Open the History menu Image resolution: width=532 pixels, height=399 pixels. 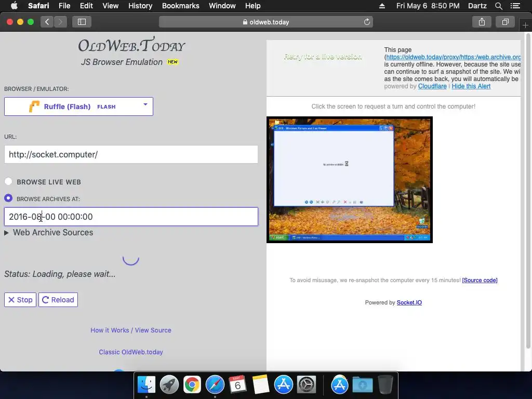(140, 6)
